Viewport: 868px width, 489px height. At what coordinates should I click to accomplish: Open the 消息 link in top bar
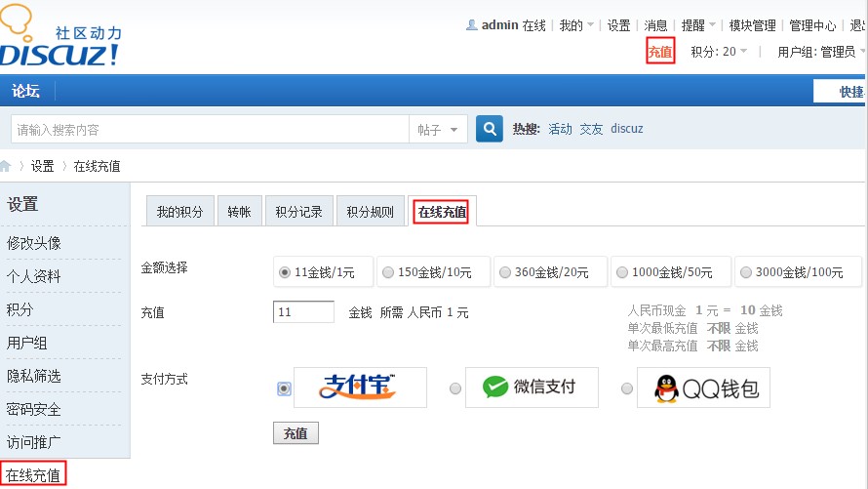click(656, 25)
